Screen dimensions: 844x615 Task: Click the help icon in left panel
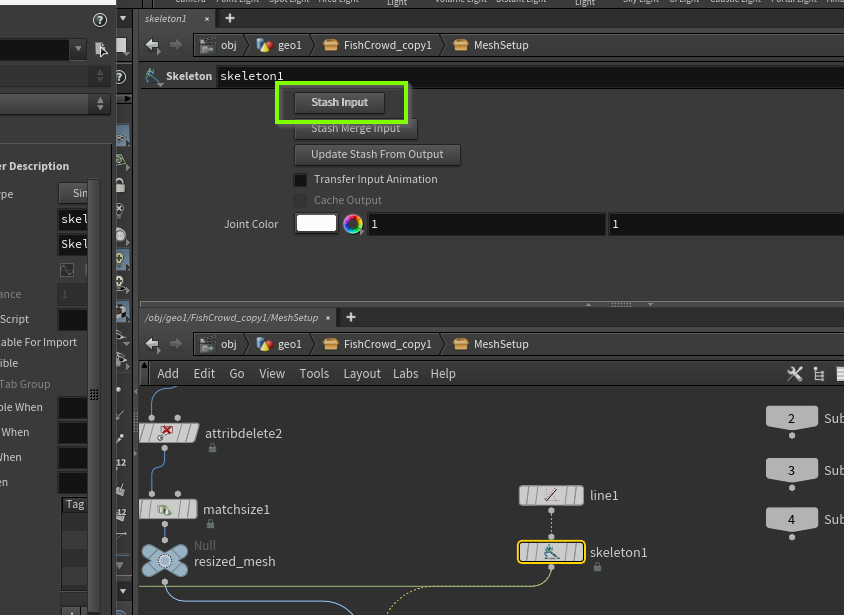(100, 20)
